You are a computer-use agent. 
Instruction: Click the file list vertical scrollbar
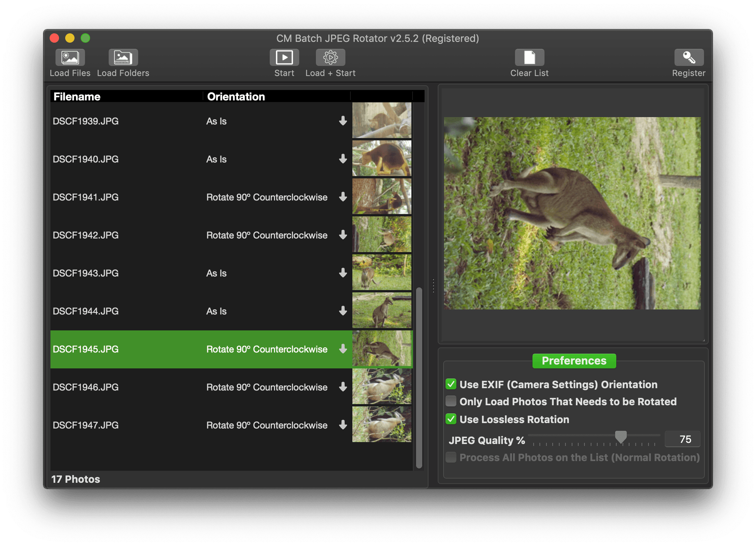pyautogui.click(x=419, y=378)
